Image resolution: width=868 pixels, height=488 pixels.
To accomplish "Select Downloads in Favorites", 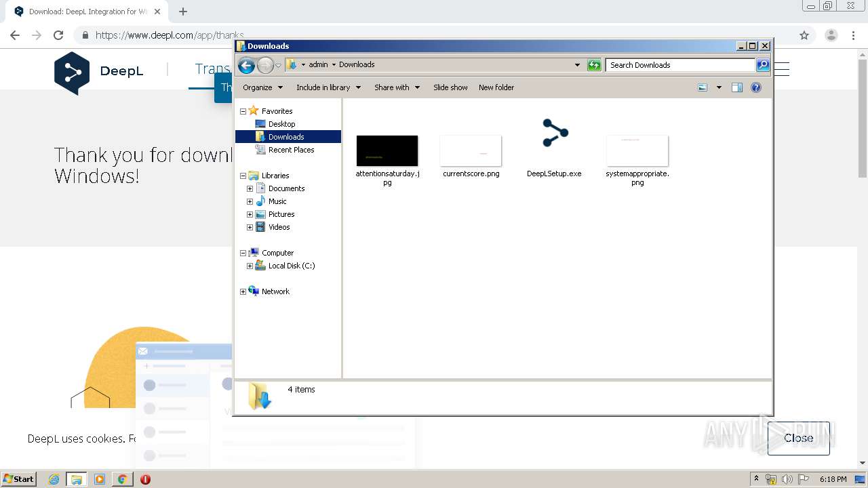I will click(288, 137).
